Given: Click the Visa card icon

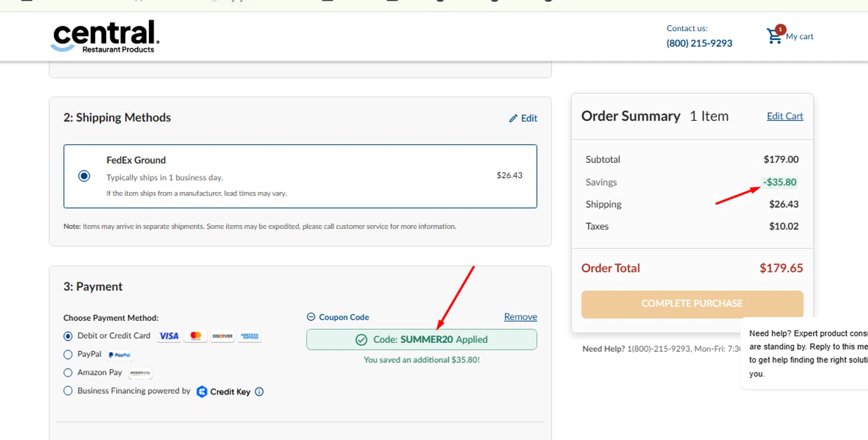Looking at the screenshot, I should pos(169,336).
